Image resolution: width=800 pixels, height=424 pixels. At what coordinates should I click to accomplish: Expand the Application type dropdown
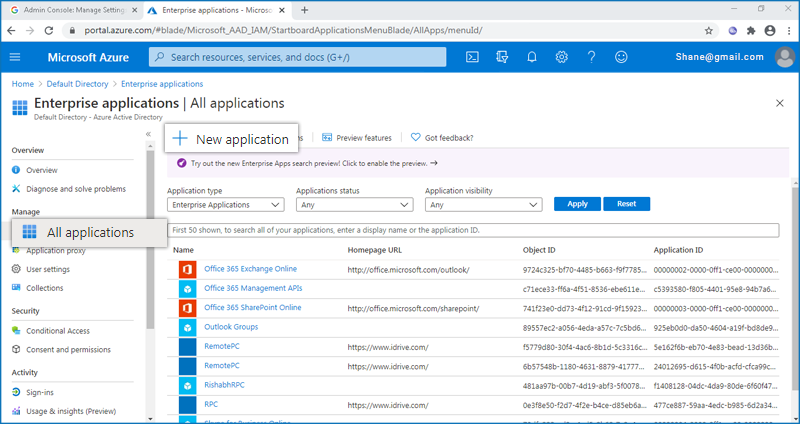click(225, 204)
